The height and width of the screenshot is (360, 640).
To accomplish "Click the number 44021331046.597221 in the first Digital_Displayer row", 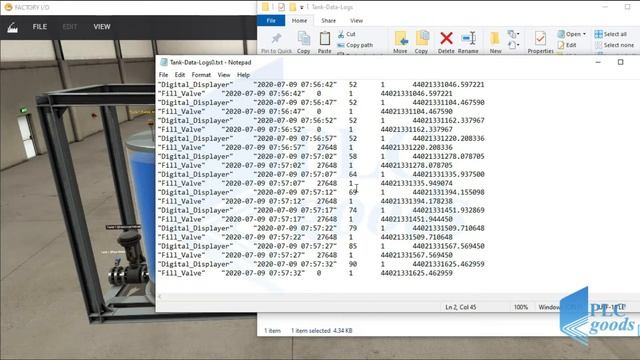I will [x=448, y=84].
